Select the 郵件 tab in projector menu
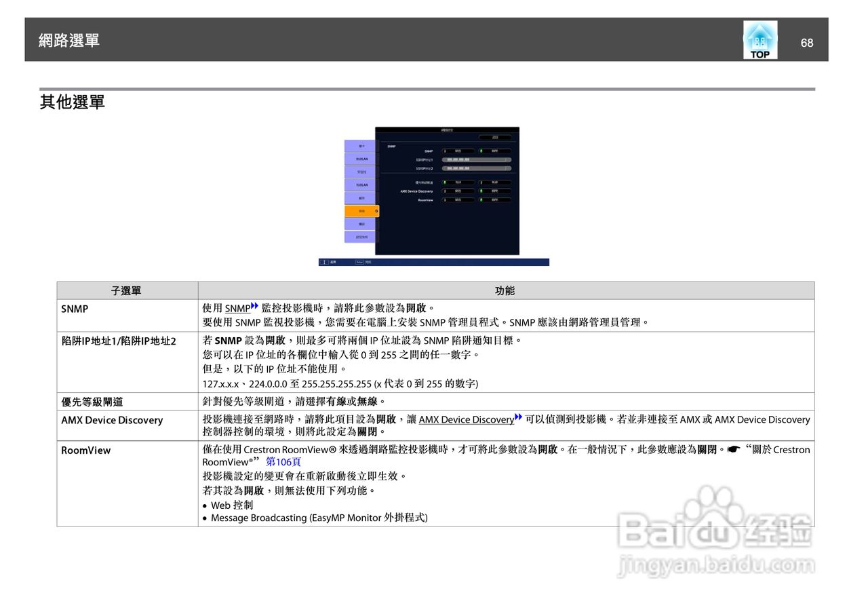The height and width of the screenshot is (614, 868). [x=359, y=198]
